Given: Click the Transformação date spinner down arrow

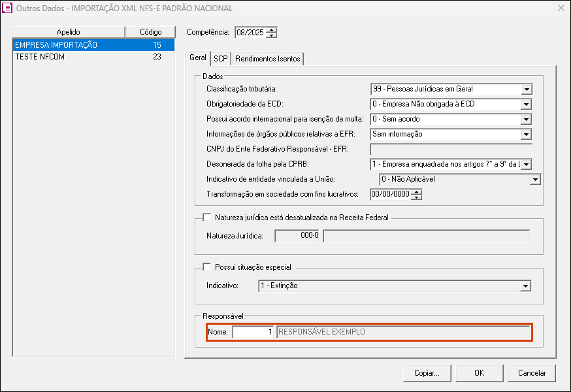Looking at the screenshot, I should [417, 197].
